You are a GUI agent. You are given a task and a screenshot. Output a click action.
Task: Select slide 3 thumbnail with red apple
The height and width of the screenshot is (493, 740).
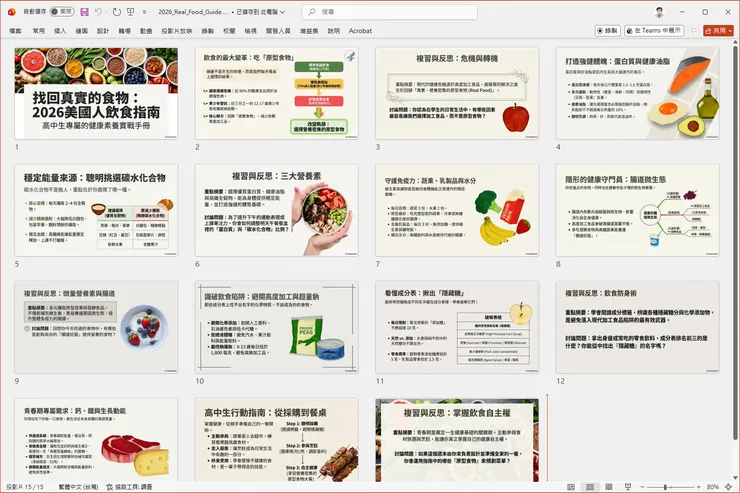tap(457, 93)
